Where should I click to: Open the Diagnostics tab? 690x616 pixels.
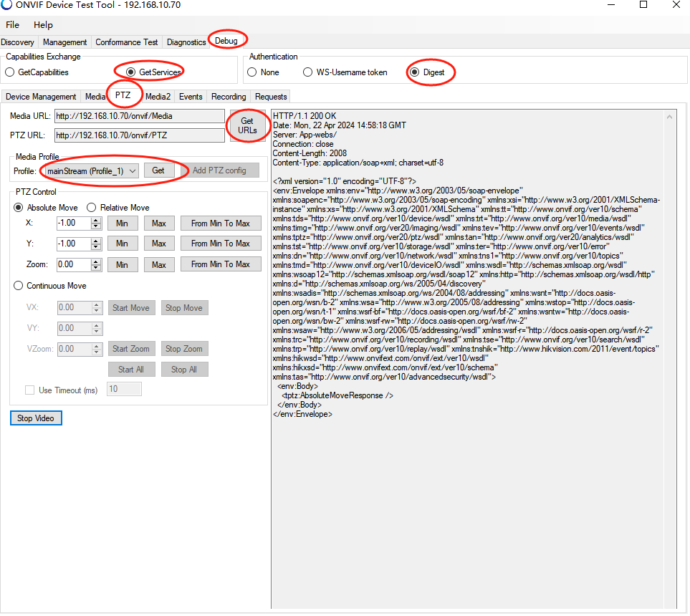pos(186,42)
